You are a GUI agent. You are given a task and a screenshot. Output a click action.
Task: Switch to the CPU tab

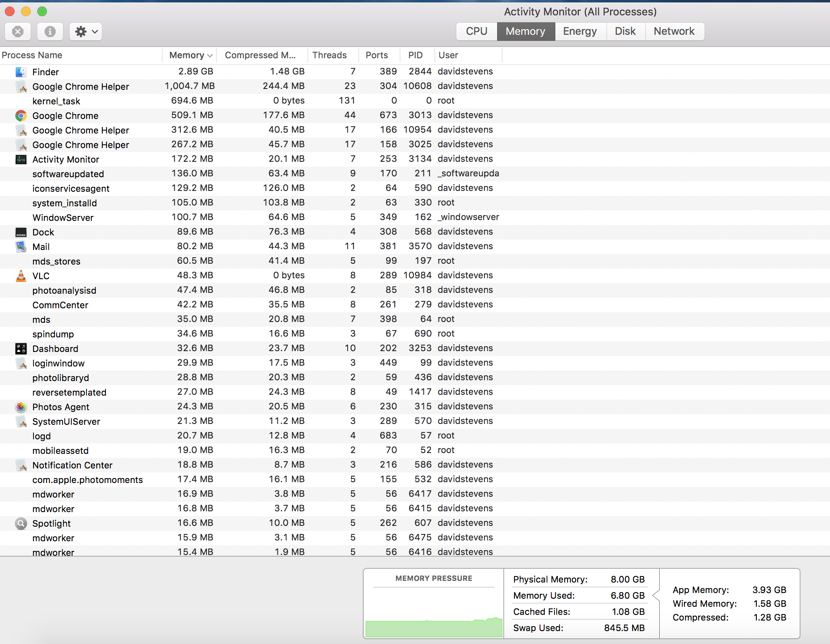[476, 32]
